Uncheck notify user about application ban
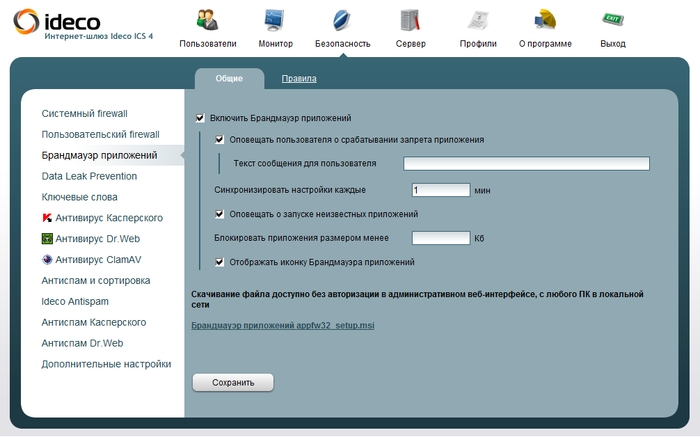Image resolution: width=700 pixels, height=437 pixels. point(220,140)
